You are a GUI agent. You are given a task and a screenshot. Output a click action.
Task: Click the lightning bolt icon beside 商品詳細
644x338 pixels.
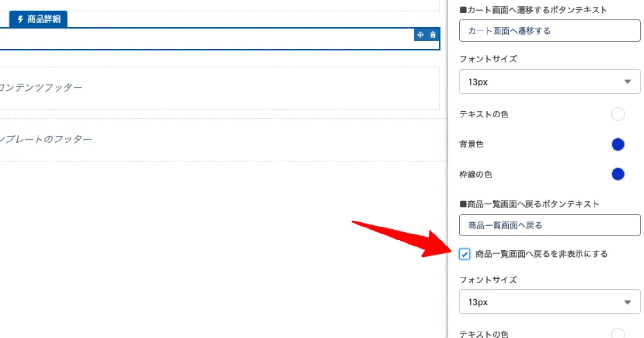20,19
